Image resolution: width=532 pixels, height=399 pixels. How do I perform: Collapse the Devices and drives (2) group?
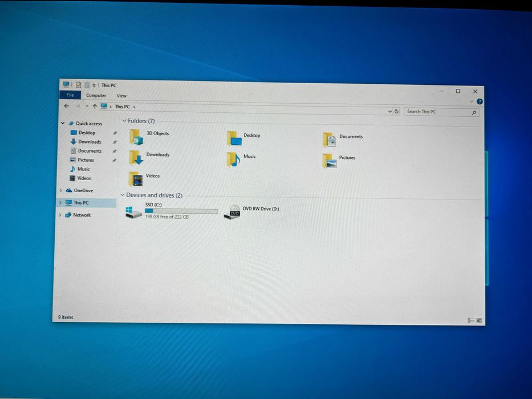123,195
